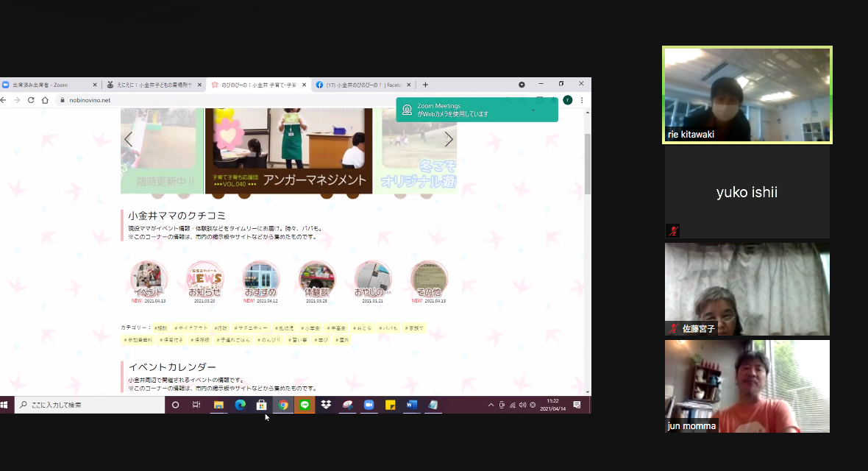The height and width of the screenshot is (471, 868).
Task: Switch to the Facebook browser tab
Action: pos(360,85)
